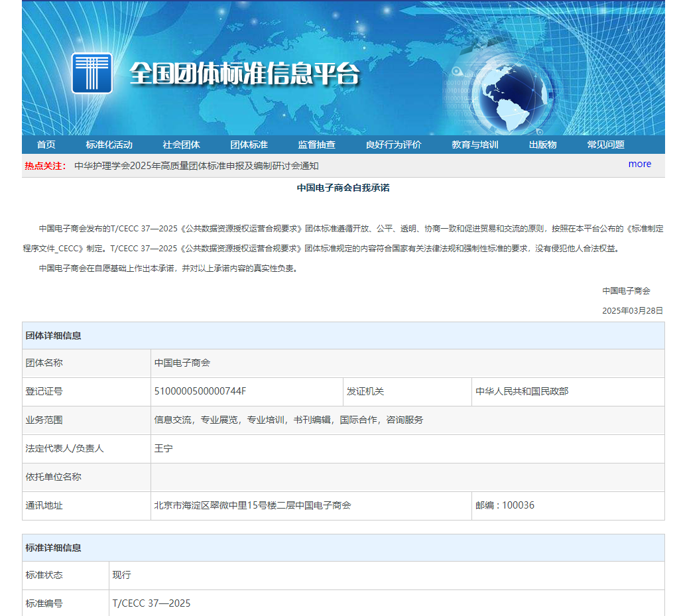Open the 中华护理学会2025年 hot-topic notice

196,166
